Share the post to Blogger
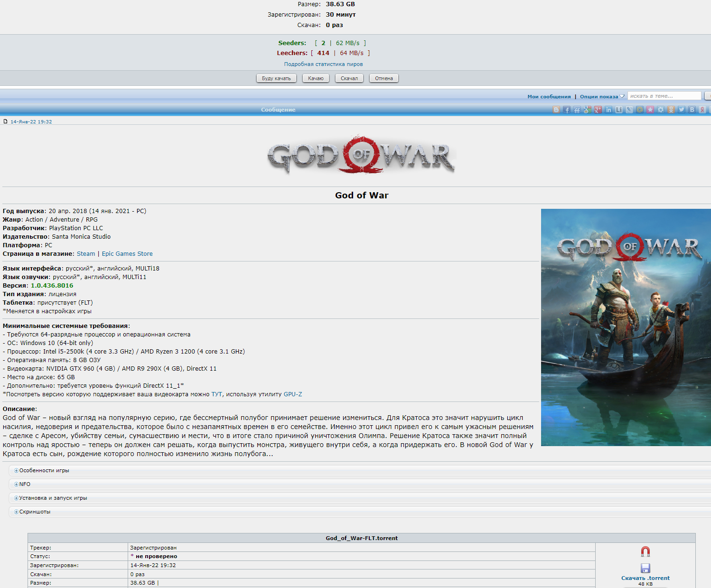711x588 pixels. [x=556, y=110]
